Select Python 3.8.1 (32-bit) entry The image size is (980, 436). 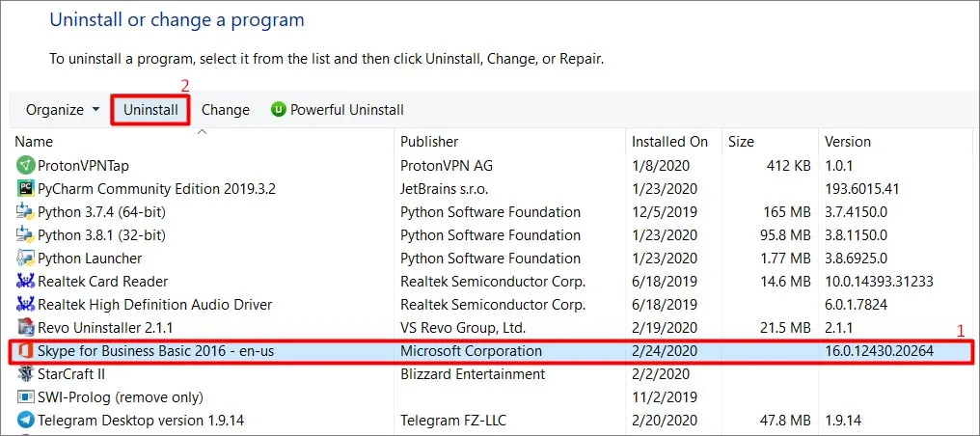click(102, 234)
